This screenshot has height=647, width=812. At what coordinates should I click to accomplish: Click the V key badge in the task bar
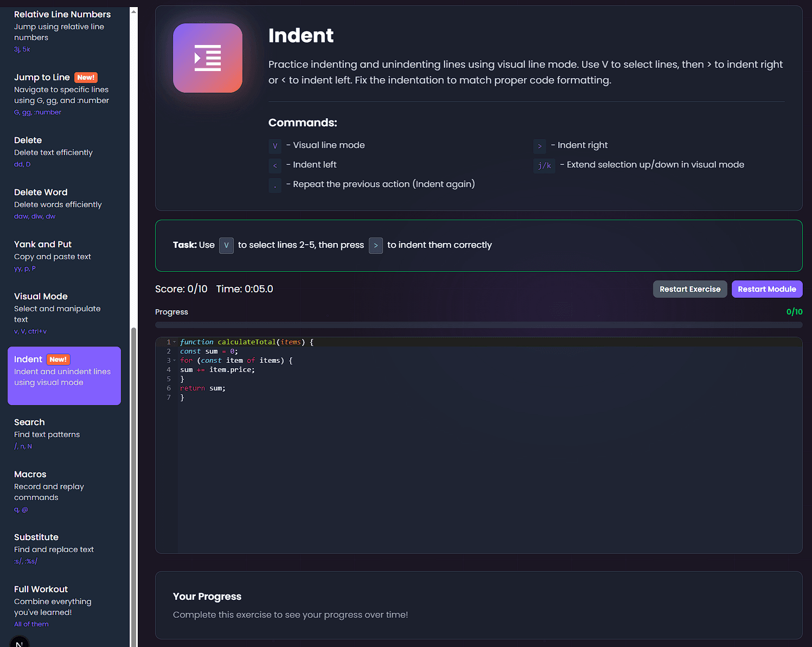[x=226, y=245]
